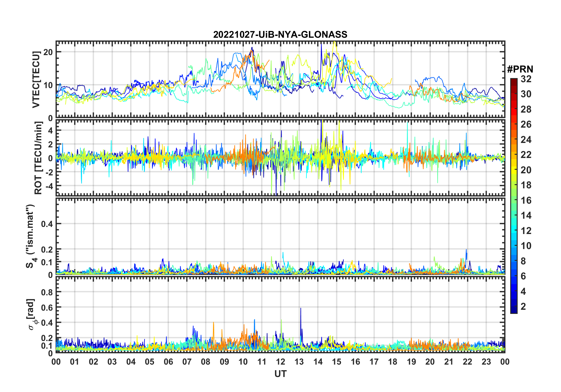The width and height of the screenshot is (561, 392).
Task: Click σφ axis tick label 0.2
Action: point(47,338)
